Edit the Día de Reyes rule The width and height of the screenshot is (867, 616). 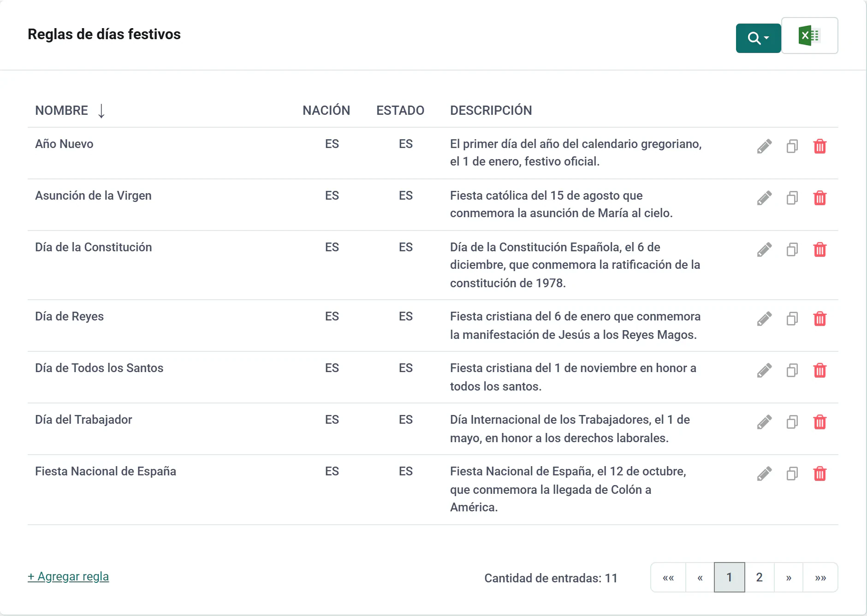[x=764, y=319]
